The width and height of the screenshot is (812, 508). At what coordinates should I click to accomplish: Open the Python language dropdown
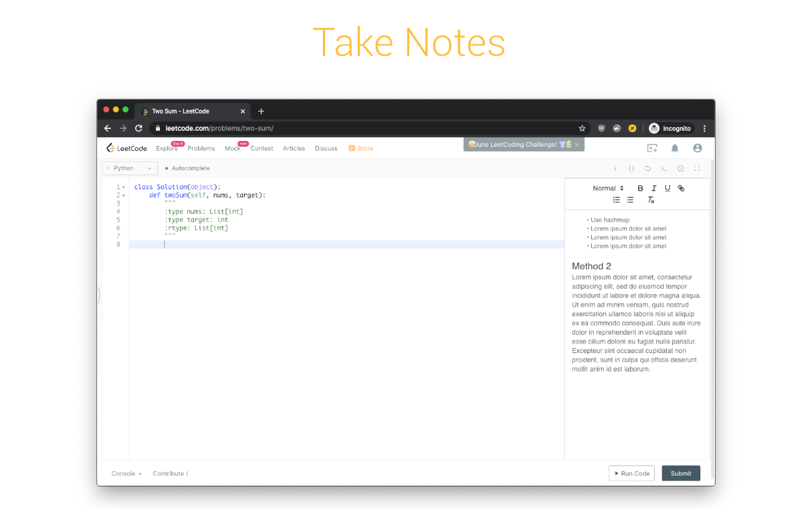click(129, 168)
